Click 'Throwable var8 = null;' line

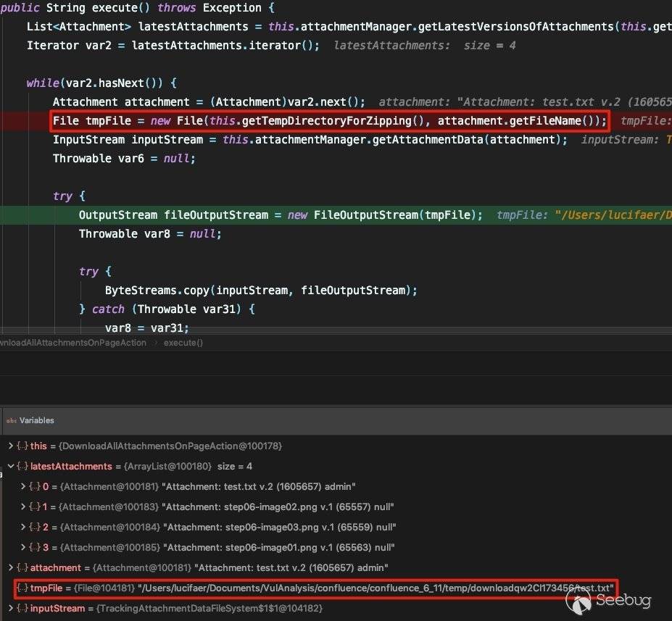tap(150, 234)
